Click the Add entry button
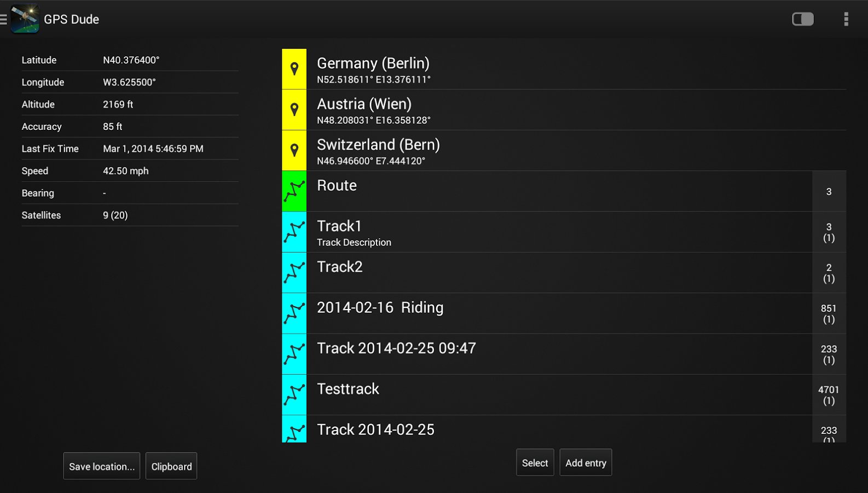868x493 pixels. coord(586,463)
